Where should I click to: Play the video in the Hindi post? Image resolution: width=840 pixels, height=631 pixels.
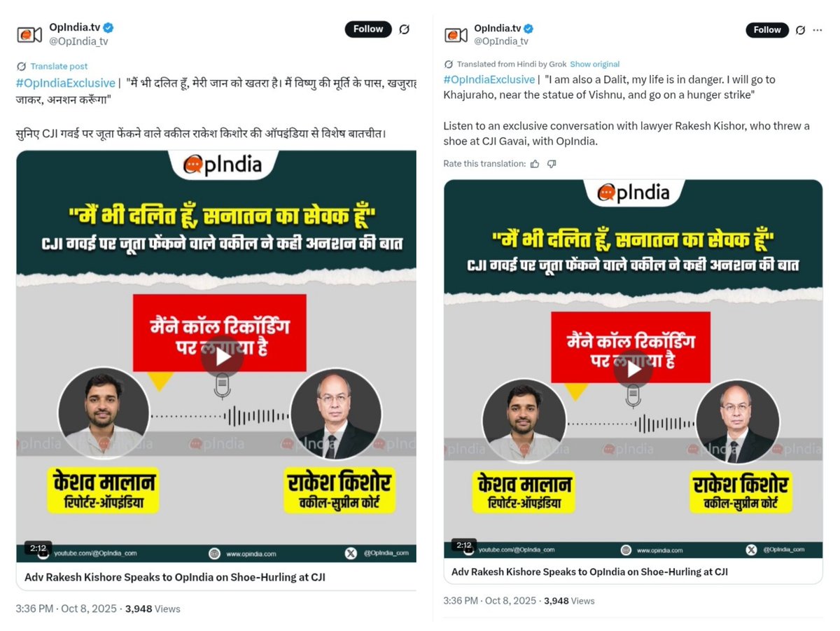[223, 356]
